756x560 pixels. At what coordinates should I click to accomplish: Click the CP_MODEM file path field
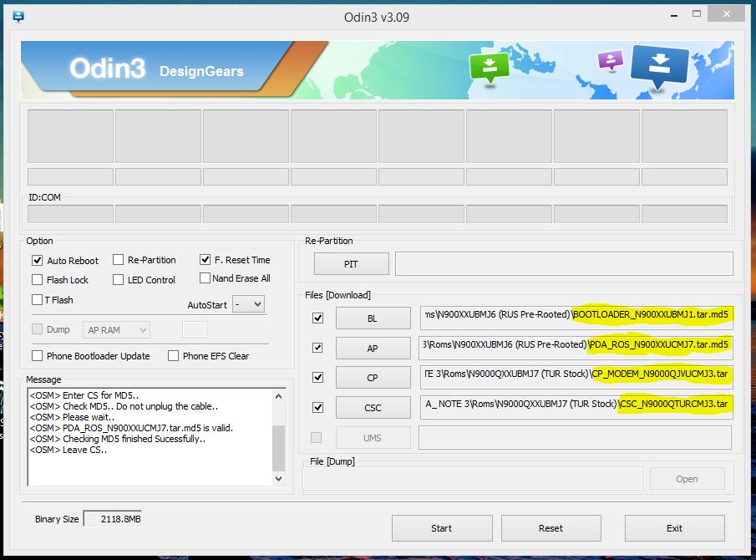(576, 377)
